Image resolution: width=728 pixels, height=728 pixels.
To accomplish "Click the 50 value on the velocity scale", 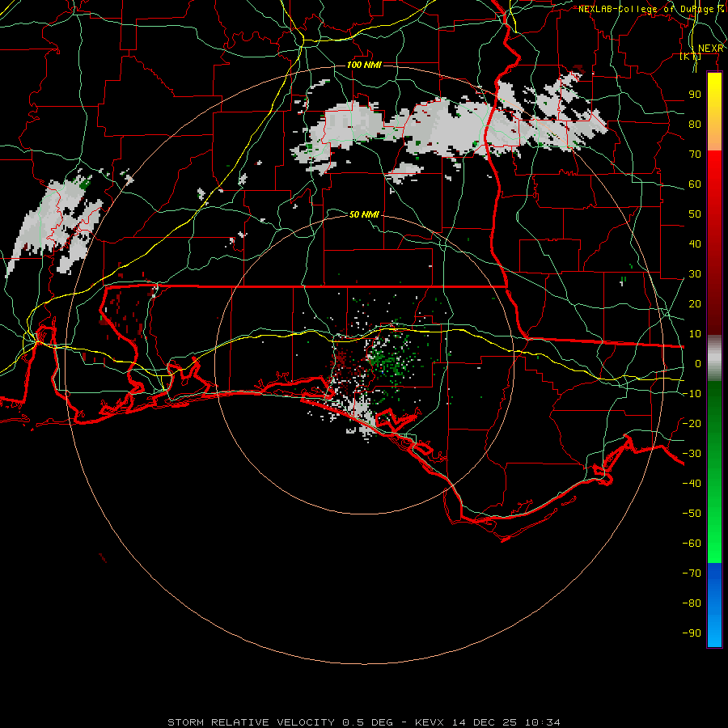I will point(695,214).
